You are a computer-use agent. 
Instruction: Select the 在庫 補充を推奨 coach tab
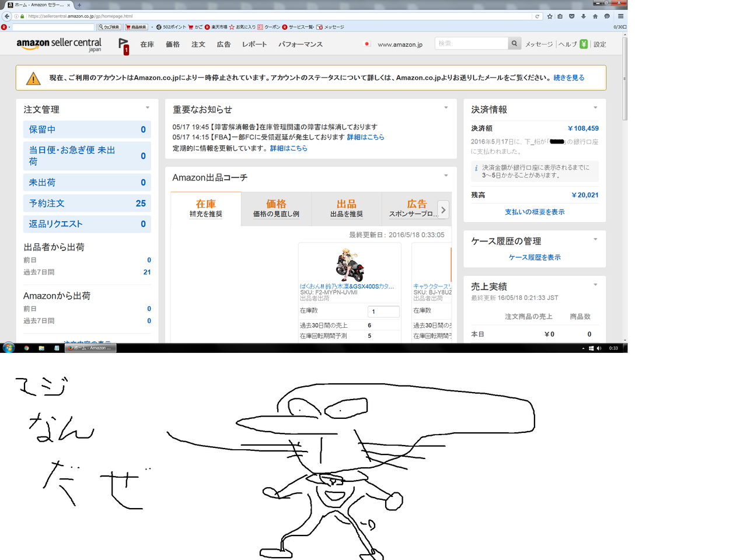[x=206, y=208]
